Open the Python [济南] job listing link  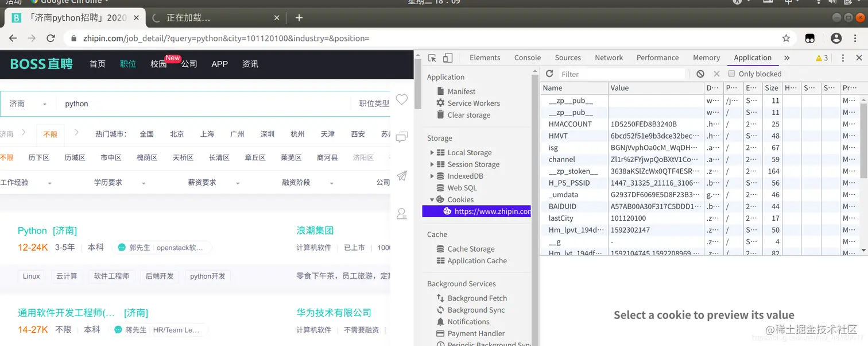(x=47, y=230)
